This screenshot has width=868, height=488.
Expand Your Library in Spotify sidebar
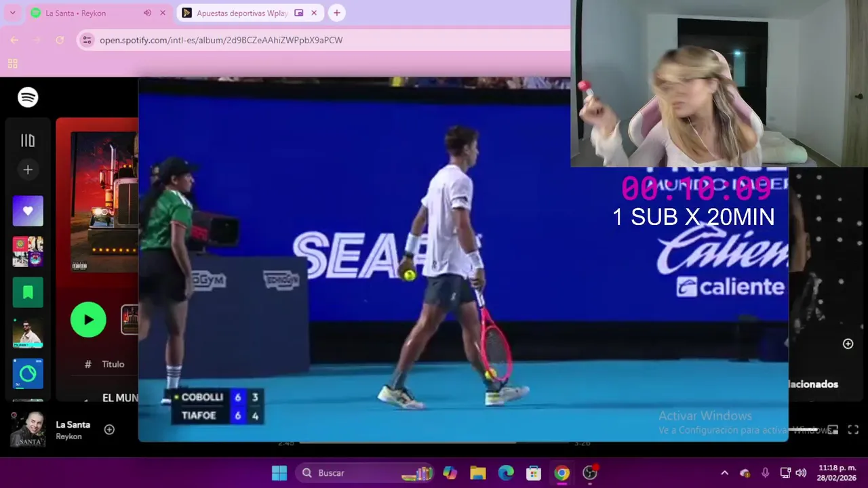(x=28, y=140)
